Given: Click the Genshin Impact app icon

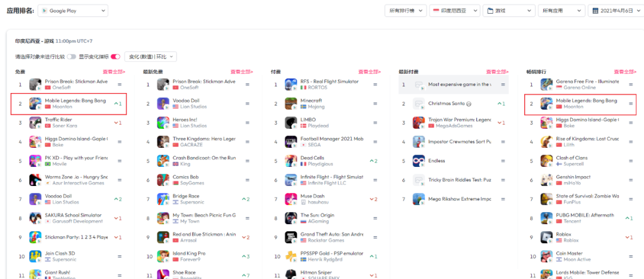Looking at the screenshot, I should pyautogui.click(x=547, y=180).
